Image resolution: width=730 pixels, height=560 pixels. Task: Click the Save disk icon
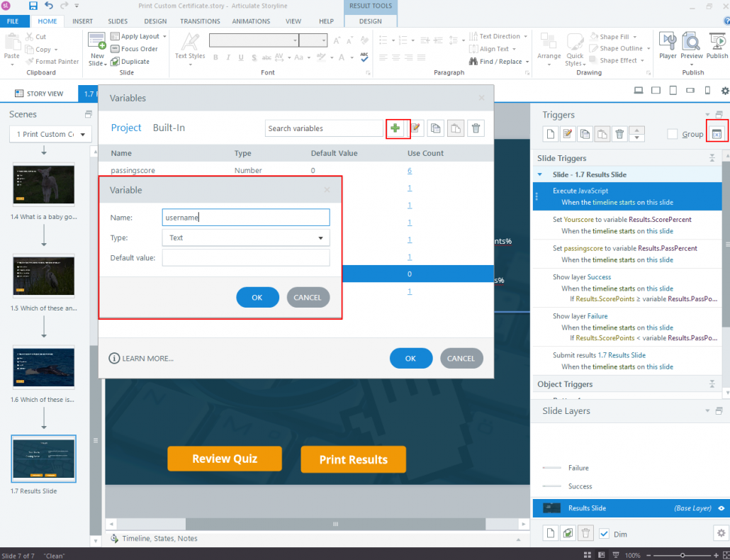pyautogui.click(x=33, y=6)
